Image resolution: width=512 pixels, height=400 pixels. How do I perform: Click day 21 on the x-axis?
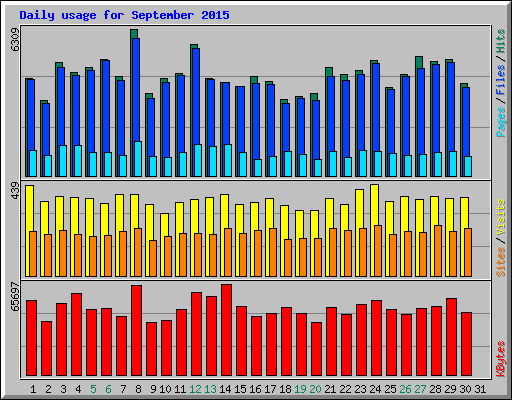click(330, 389)
